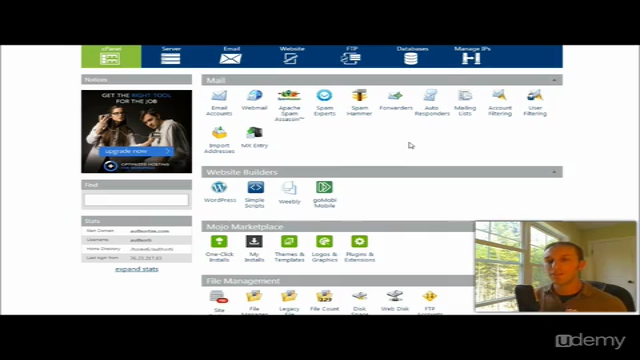Open the Weebly builder

click(289, 193)
